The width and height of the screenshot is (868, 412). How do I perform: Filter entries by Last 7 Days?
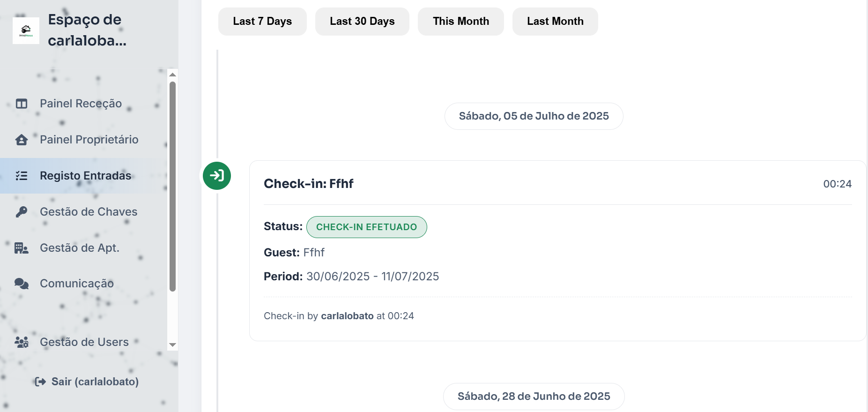point(262,22)
